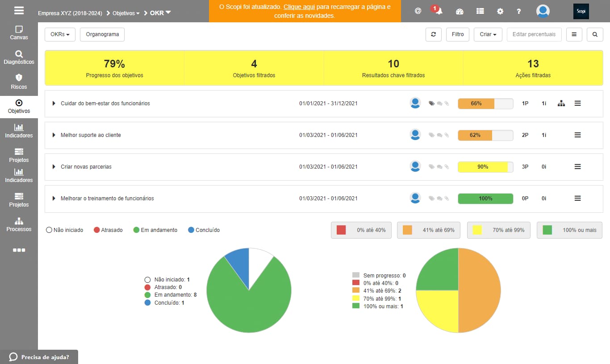Expand the Melhor suporte ao cliente objective
The height and width of the screenshot is (364, 610).
[54, 135]
